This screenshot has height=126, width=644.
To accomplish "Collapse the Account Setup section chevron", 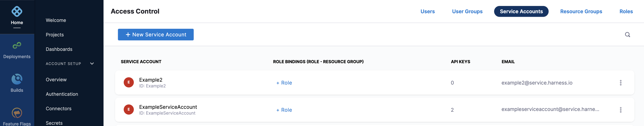I will 92,64.
